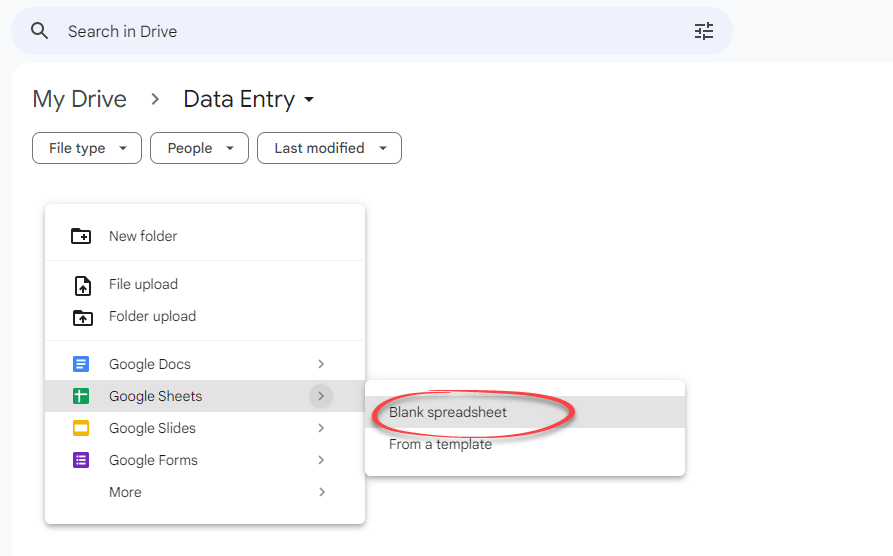
Task: Expand the Google Slides submenu arrow
Action: point(321,428)
